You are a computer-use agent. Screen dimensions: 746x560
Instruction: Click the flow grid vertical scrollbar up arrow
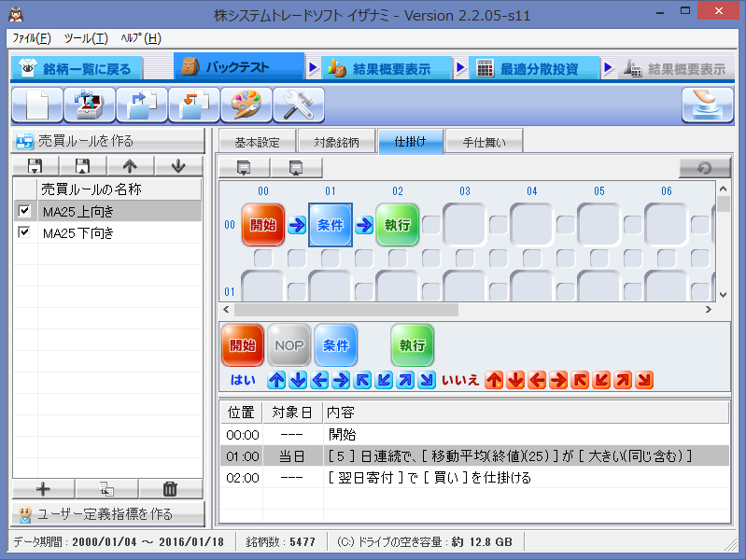tap(724, 189)
